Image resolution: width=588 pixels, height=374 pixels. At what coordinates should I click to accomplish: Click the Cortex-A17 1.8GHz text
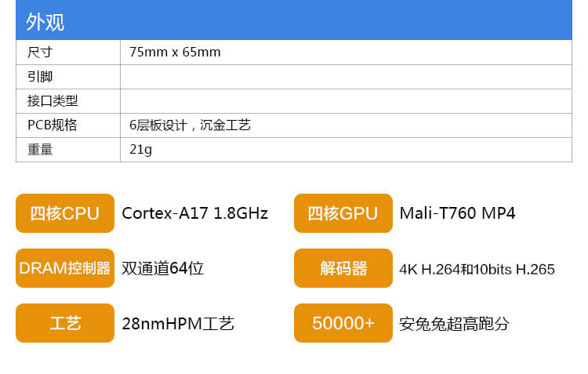pos(194,213)
